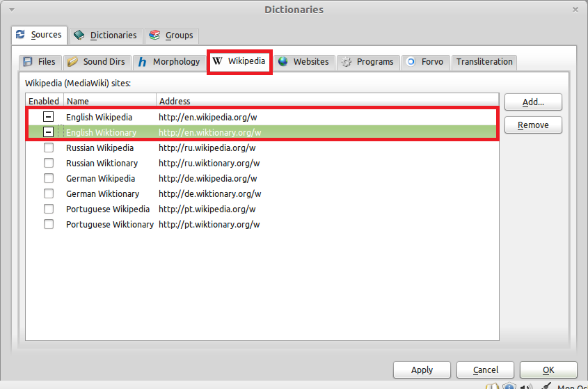Screen dimensions: 588x389
Task: Open the Forvo tab label
Action: 432,61
